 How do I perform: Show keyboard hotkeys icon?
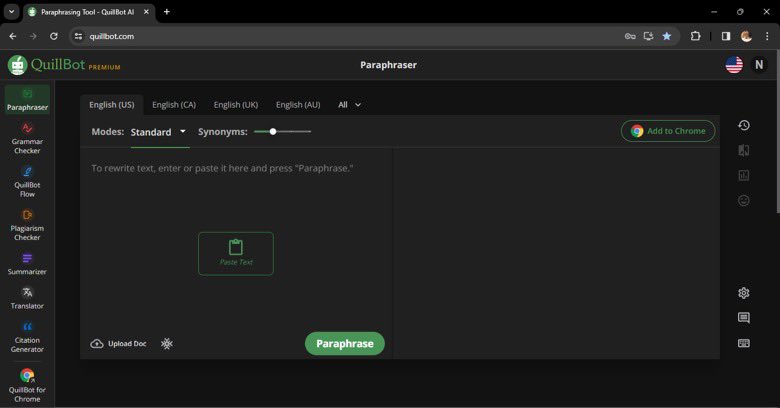pos(744,343)
